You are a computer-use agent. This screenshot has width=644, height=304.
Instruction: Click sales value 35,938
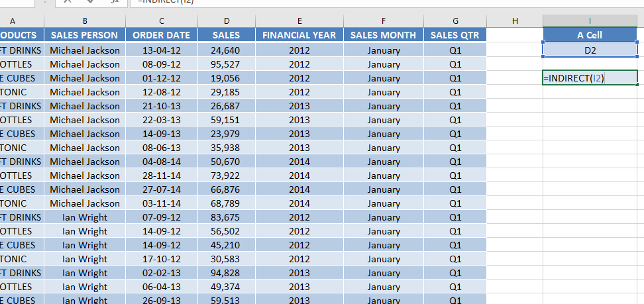227,148
